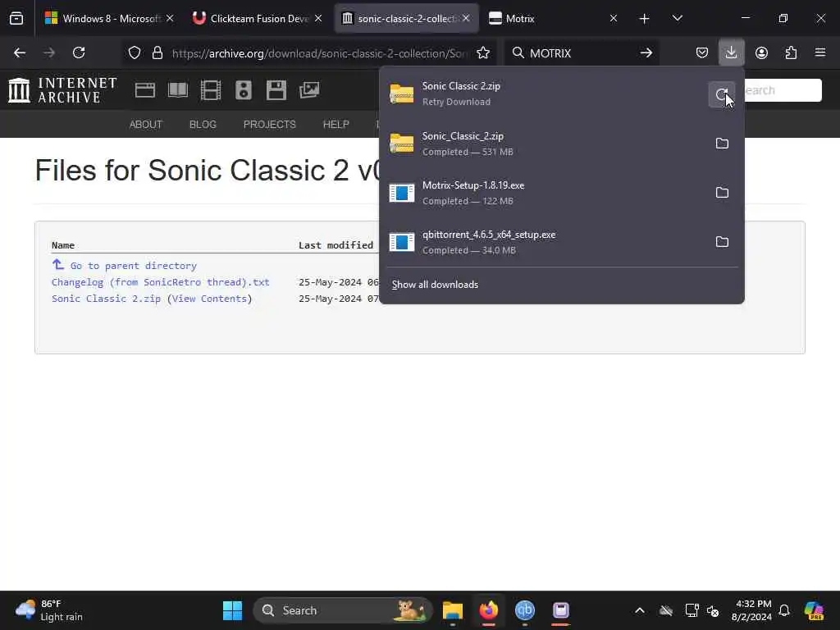Open the Pocket save icon
The width and height of the screenshot is (840, 630).
[702, 52]
